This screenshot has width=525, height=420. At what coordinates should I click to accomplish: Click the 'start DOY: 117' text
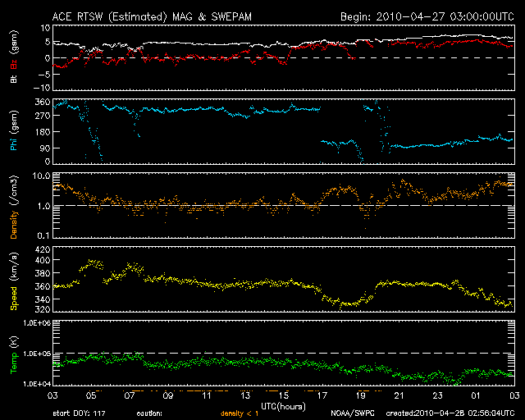(79, 413)
